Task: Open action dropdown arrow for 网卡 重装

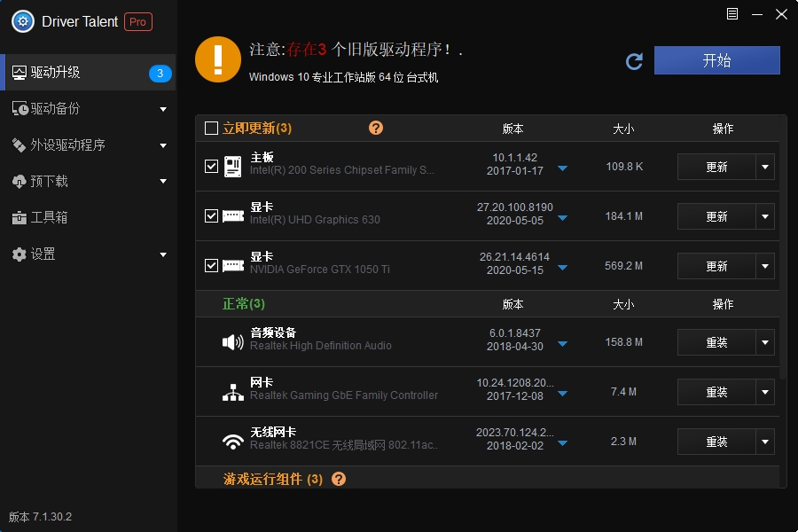Action: point(765,392)
